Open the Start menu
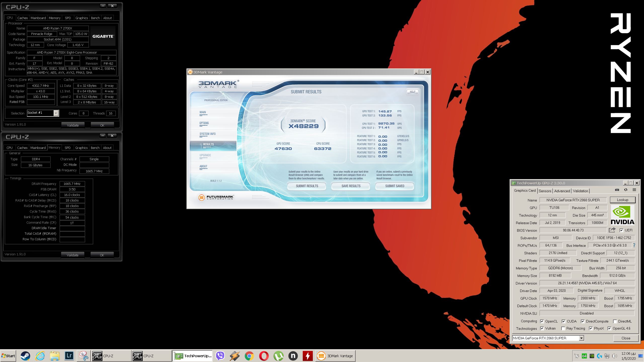Viewport: 644px width, 362px height. click(x=8, y=356)
